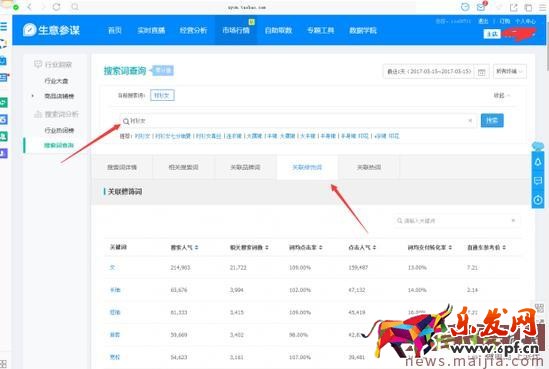The image size is (549, 369).
Task: Click the first suggested keyword link
Action: point(142,136)
